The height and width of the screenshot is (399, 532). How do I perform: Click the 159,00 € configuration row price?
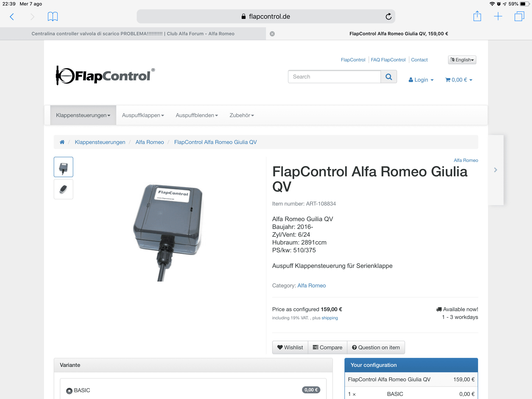tap(464, 380)
